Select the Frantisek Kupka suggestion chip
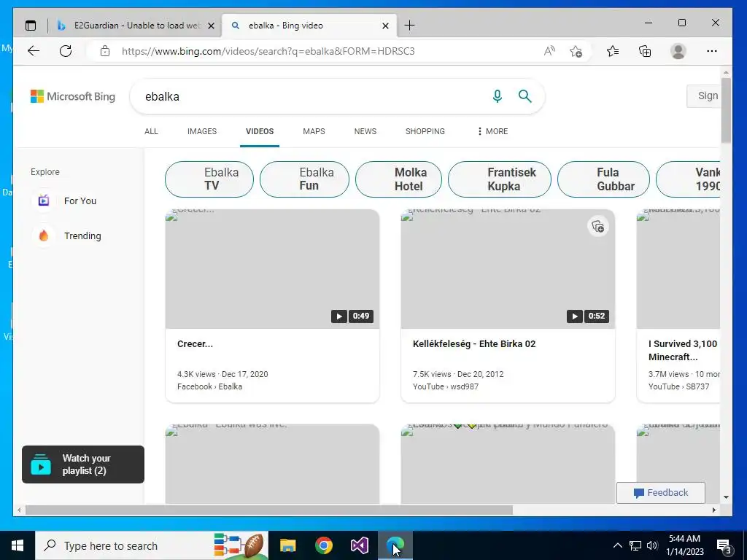Viewport: 747px width, 560px height. point(500,179)
